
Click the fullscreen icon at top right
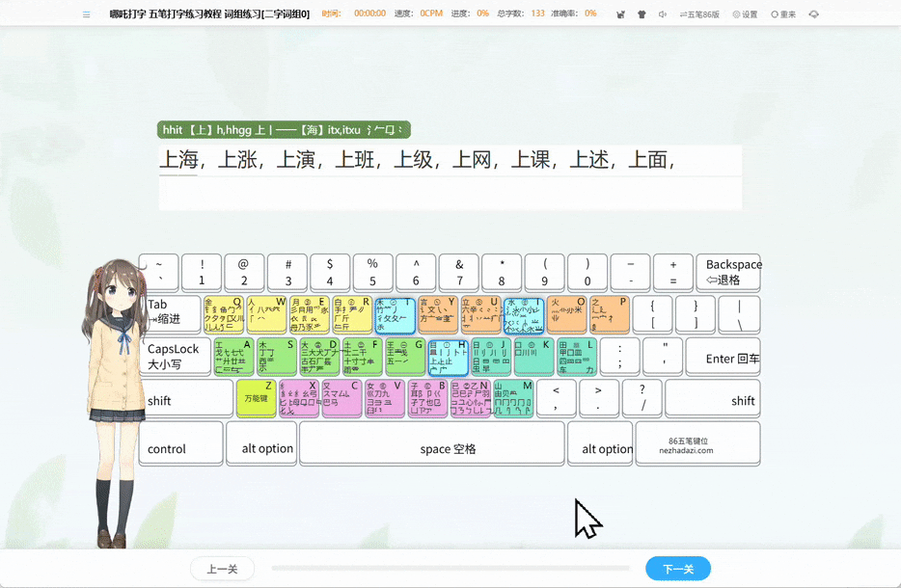(814, 13)
